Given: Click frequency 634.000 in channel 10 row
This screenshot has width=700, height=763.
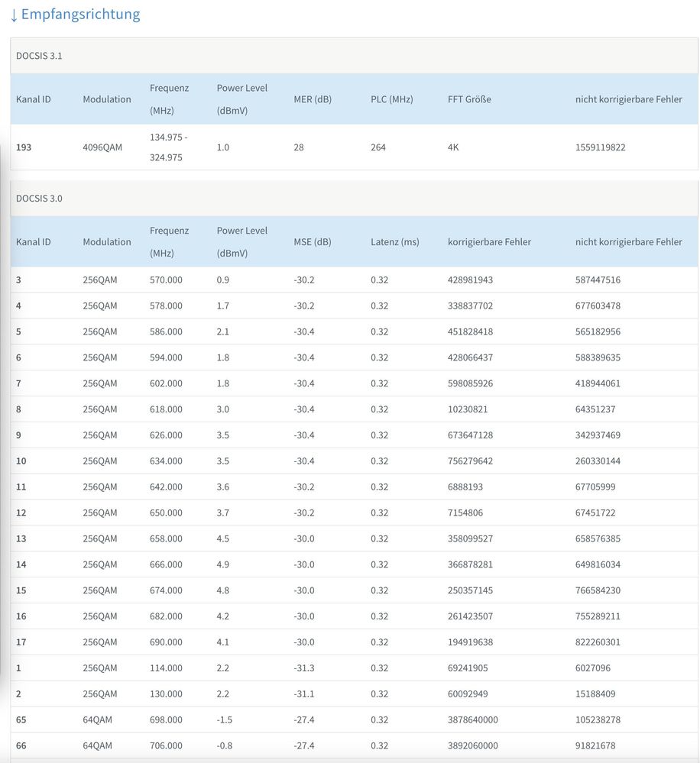Looking at the screenshot, I should click(166, 461).
